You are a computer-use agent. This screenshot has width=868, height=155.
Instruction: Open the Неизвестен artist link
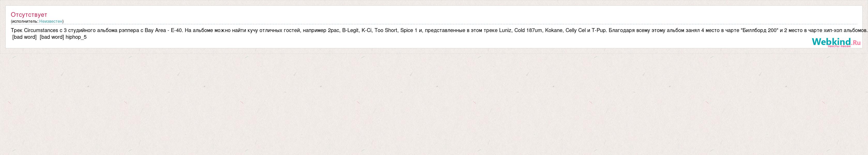coord(51,21)
